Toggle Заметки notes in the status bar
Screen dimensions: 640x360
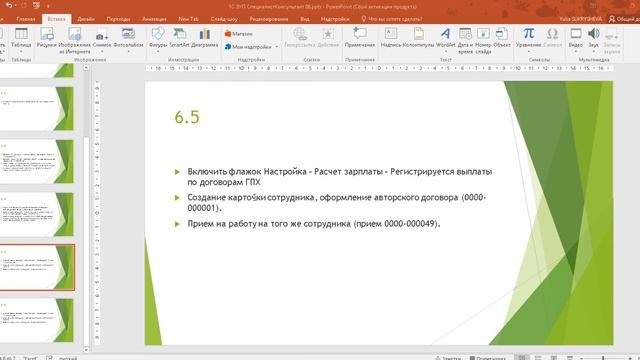coord(448,358)
